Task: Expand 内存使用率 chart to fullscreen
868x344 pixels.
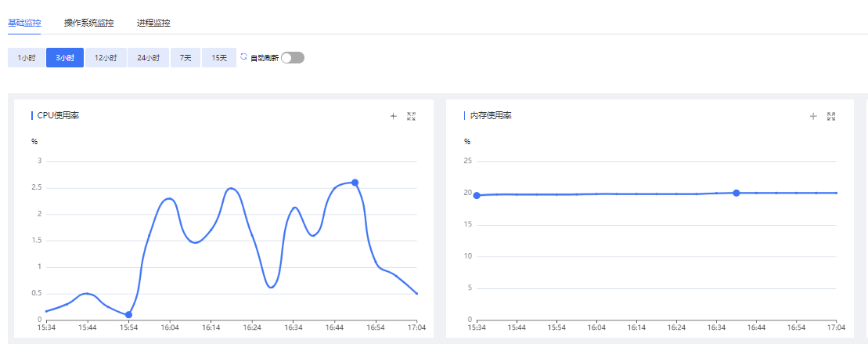Action: [x=831, y=116]
